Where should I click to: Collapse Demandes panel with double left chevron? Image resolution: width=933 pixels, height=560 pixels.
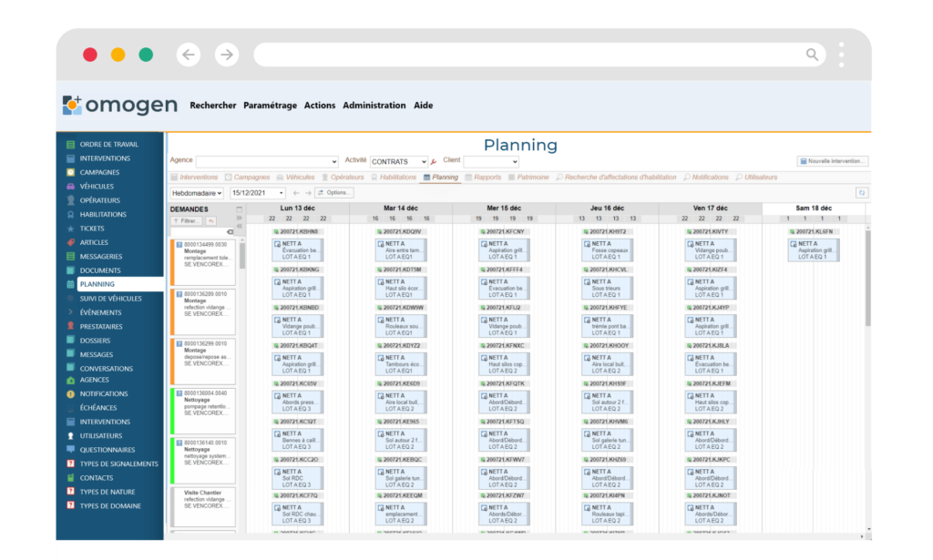(x=240, y=226)
